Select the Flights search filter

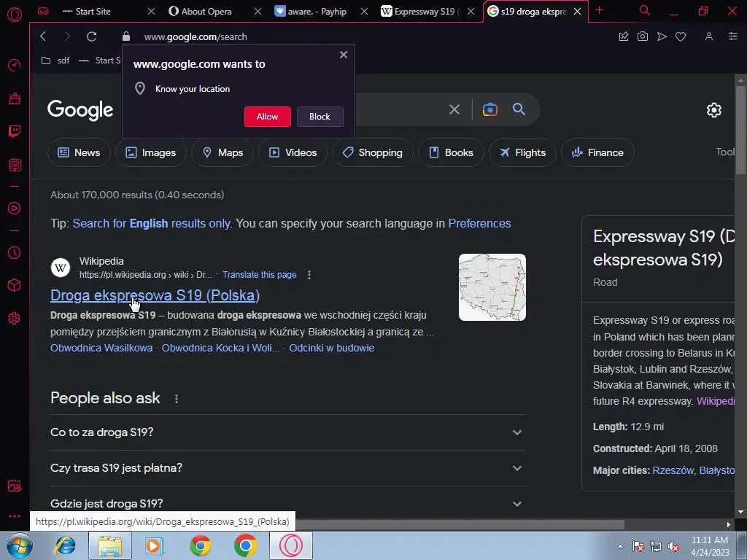coord(522,152)
